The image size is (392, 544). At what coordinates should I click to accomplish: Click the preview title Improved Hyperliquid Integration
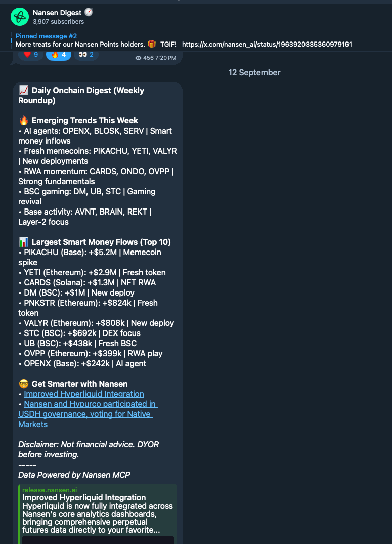pos(84,497)
